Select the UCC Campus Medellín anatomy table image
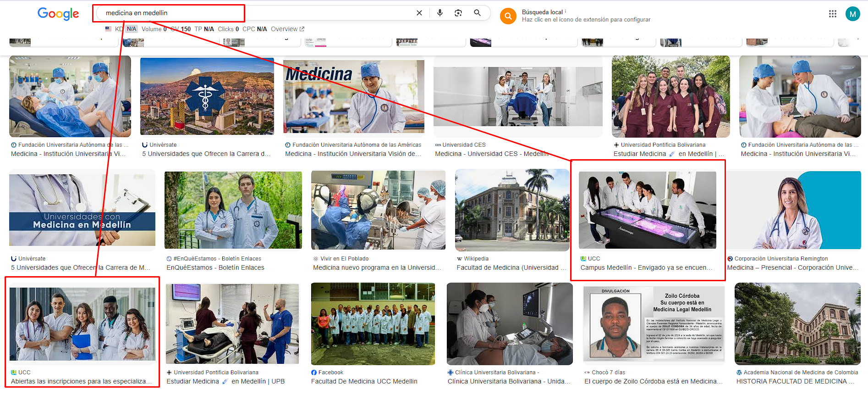 647,210
